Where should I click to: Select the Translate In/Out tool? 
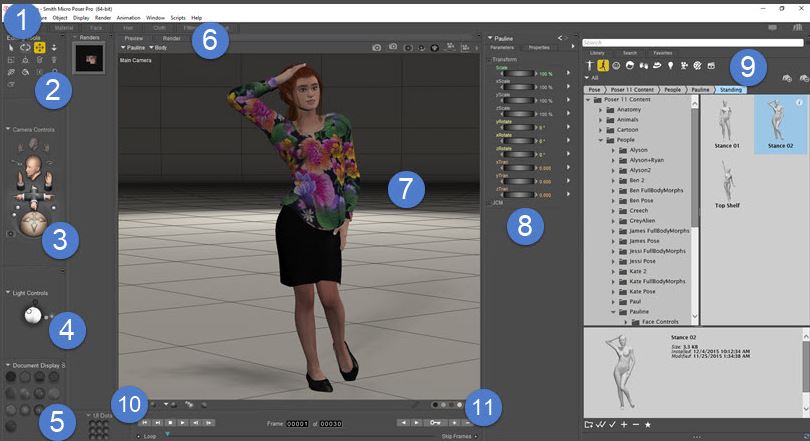click(54, 48)
